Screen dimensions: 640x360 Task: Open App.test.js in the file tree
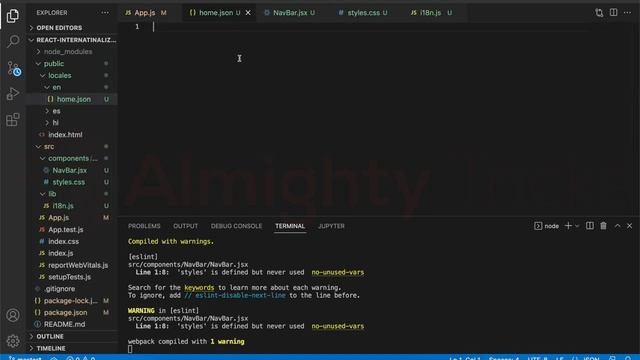tap(72, 229)
